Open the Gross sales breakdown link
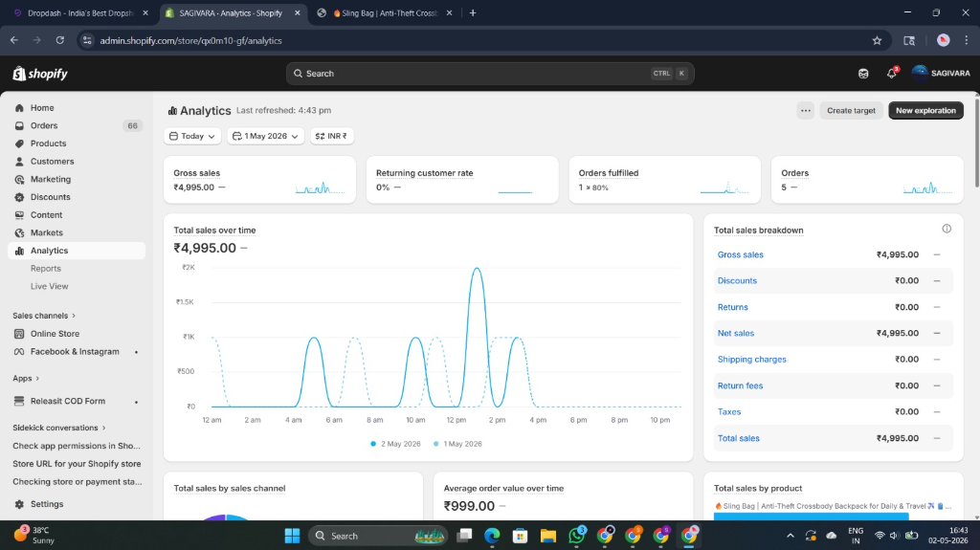 point(740,254)
